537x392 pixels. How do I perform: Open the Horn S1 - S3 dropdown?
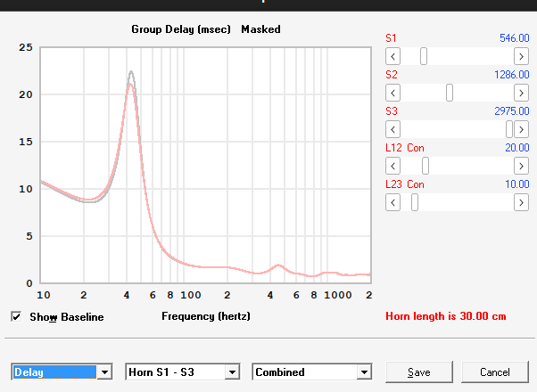click(x=232, y=372)
